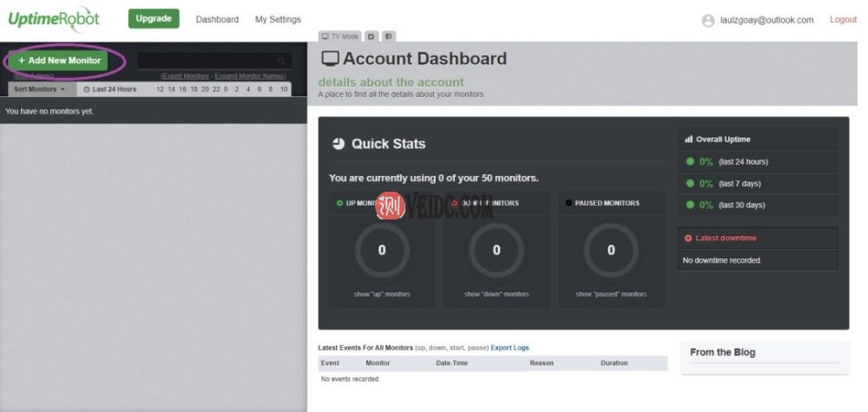This screenshot has height=412, width=868.
Task: Expand monitor names in the list
Action: pos(250,76)
